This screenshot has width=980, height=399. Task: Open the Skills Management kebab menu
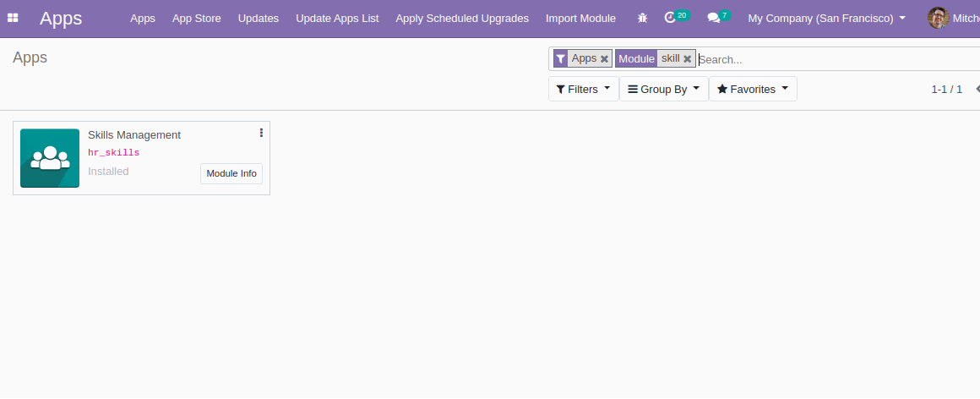[261, 133]
